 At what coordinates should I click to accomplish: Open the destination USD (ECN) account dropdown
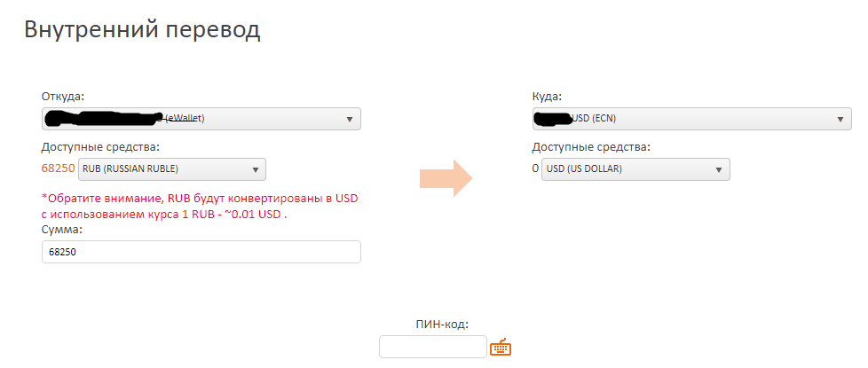pyautogui.click(x=692, y=119)
